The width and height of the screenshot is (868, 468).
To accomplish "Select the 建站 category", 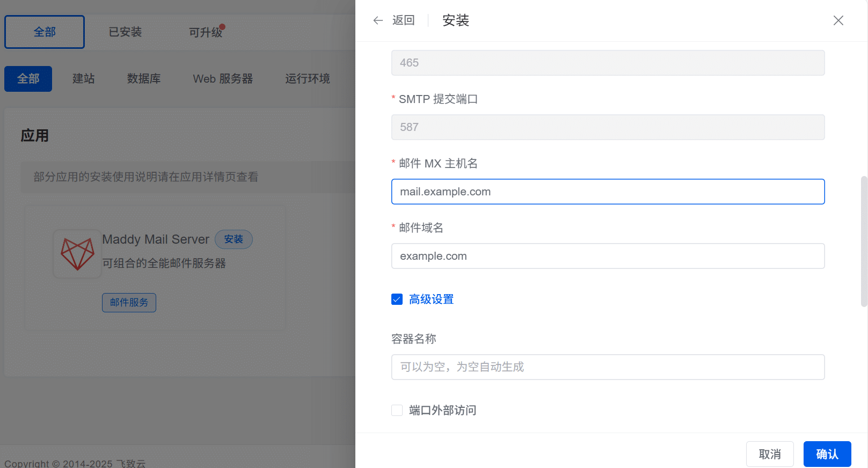I will pyautogui.click(x=83, y=79).
